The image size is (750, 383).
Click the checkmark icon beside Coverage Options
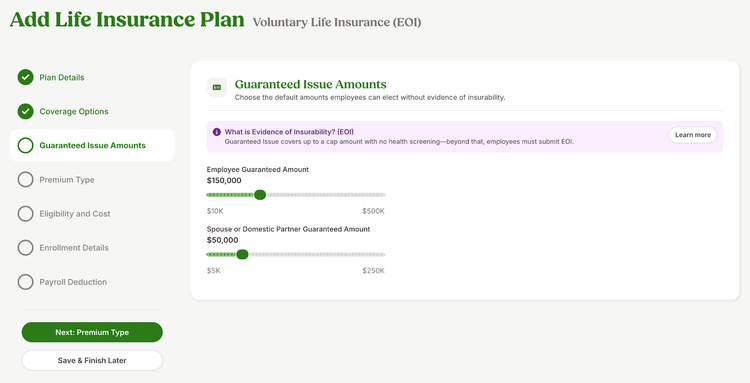tap(25, 111)
